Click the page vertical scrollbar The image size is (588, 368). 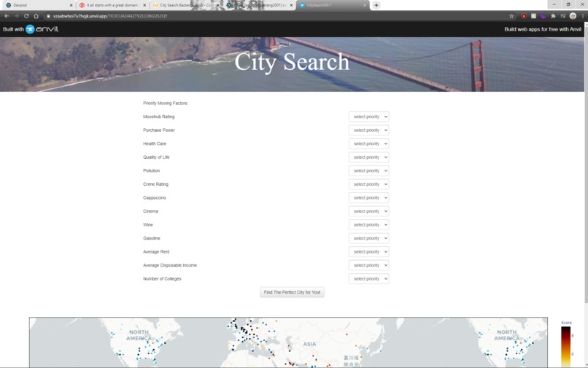click(586, 165)
